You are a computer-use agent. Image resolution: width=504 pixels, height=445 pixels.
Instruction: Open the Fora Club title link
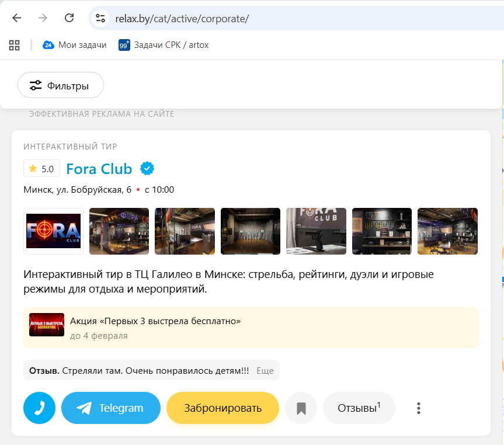pyautogui.click(x=99, y=169)
